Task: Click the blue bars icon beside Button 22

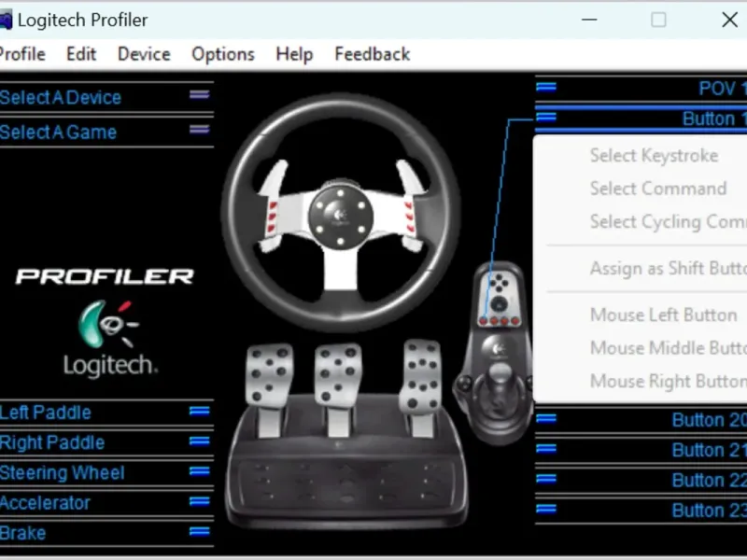Action: pyautogui.click(x=546, y=479)
